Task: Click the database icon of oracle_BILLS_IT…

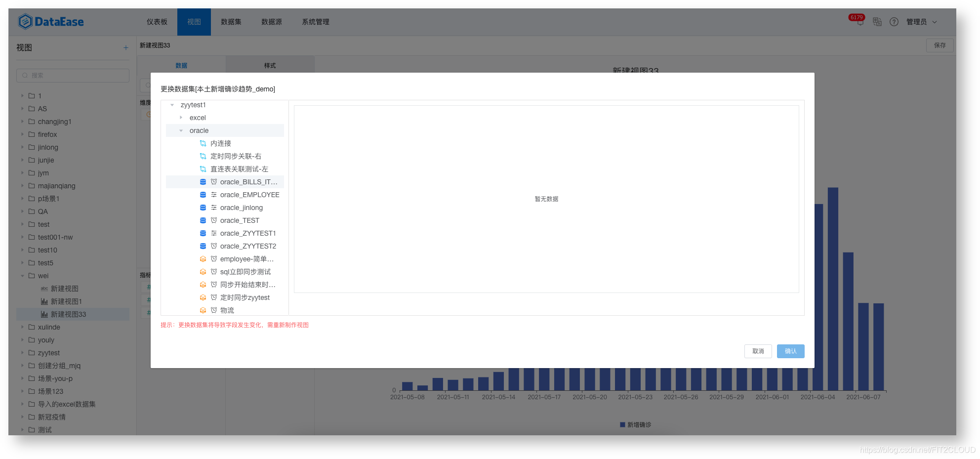Action: click(x=203, y=182)
